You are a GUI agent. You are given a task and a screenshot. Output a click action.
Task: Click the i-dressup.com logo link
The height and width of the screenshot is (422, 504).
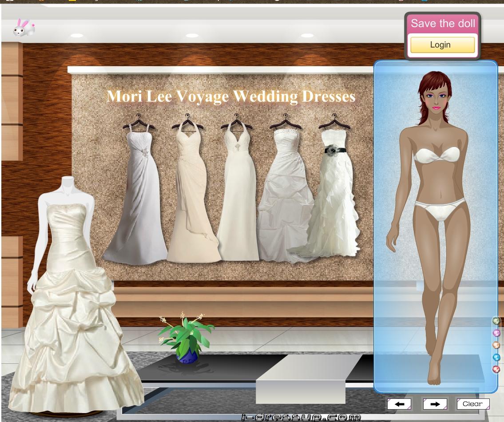(301, 417)
